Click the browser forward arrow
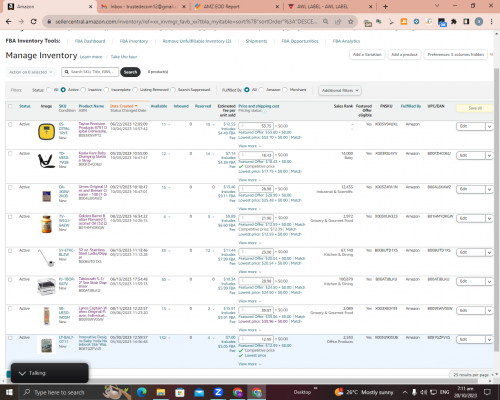This screenshot has width=500, height=400. (21, 21)
